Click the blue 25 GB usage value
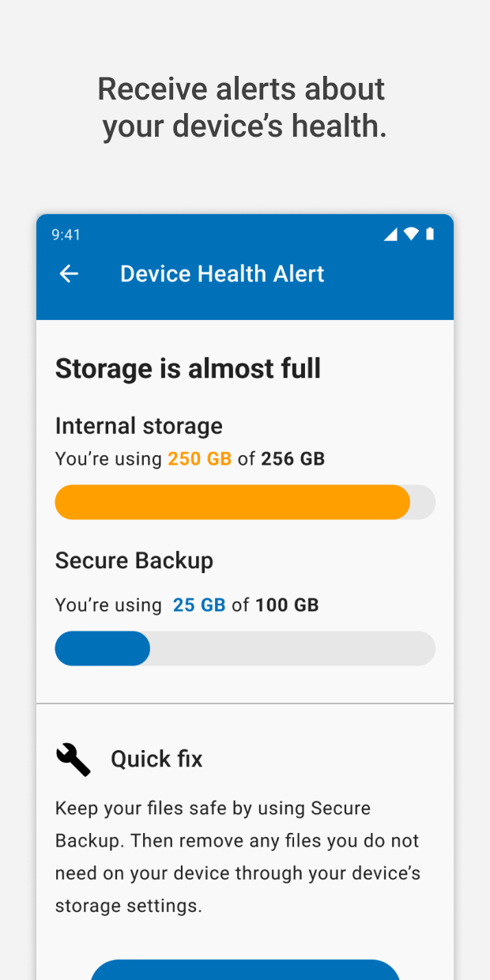Image resolution: width=490 pixels, height=980 pixels. tap(199, 605)
